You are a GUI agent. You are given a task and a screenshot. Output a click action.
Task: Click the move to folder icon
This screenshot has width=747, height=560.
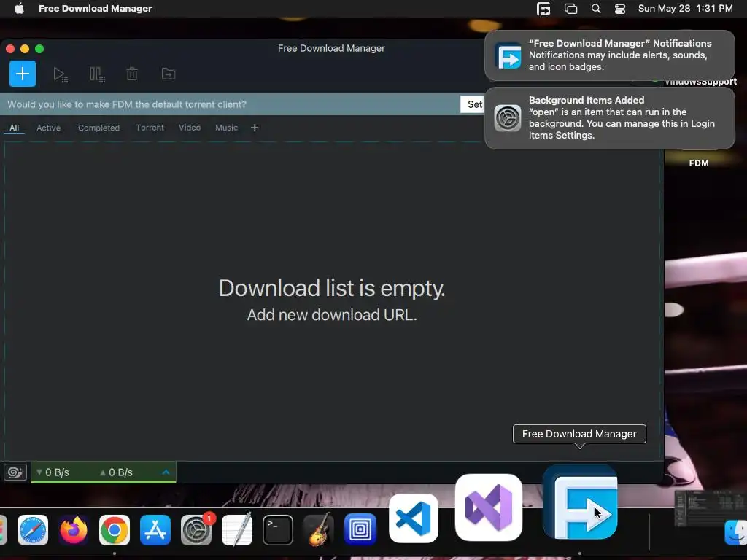pos(169,74)
